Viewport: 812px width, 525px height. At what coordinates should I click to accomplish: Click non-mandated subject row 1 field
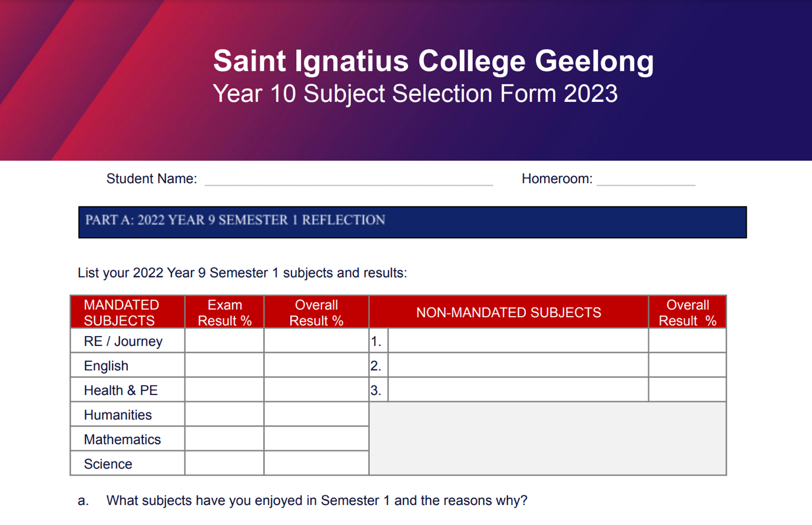[x=518, y=341]
